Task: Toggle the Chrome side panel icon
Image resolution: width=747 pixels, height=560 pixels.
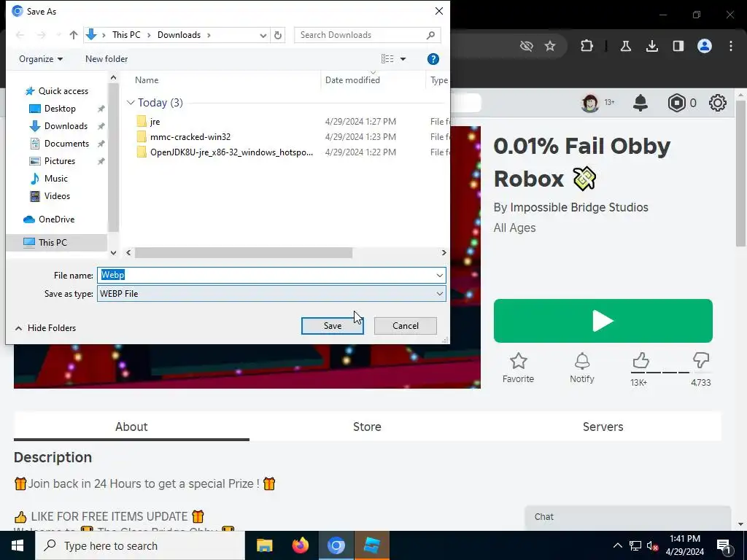Action: click(x=678, y=46)
